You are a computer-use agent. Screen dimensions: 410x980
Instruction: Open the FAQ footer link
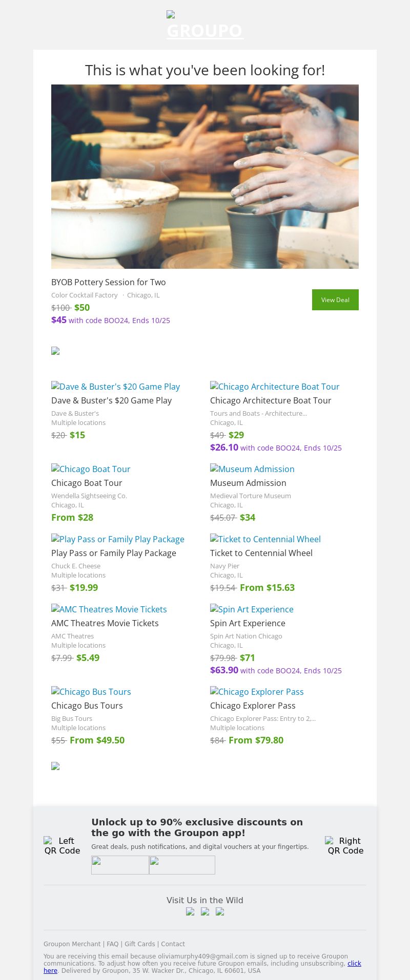click(112, 944)
